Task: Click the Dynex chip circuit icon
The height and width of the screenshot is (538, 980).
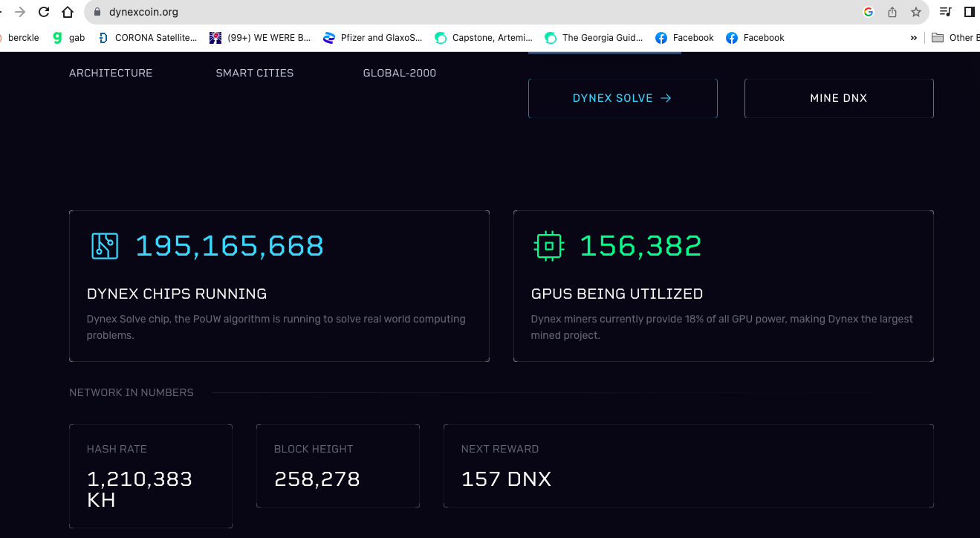Action: point(105,246)
